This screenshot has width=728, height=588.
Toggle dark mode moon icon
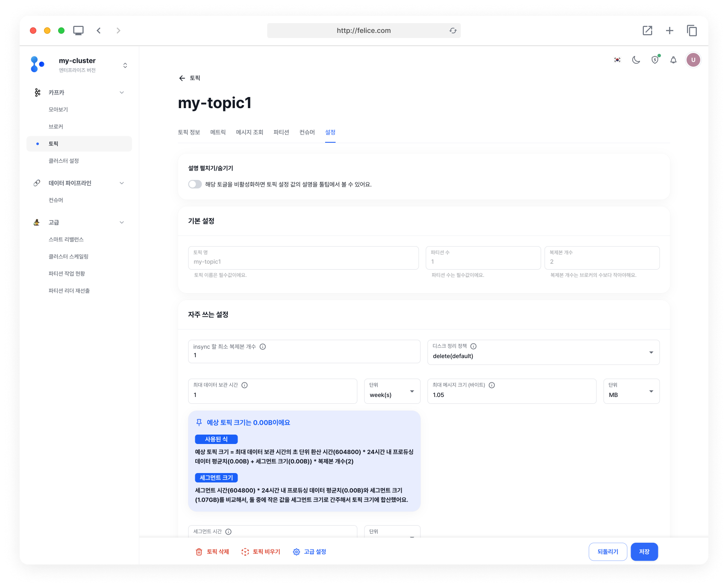636,60
